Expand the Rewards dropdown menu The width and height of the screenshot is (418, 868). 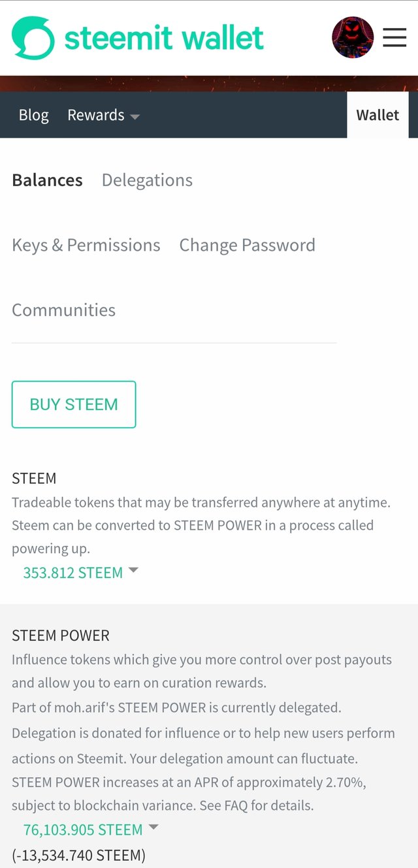(103, 115)
